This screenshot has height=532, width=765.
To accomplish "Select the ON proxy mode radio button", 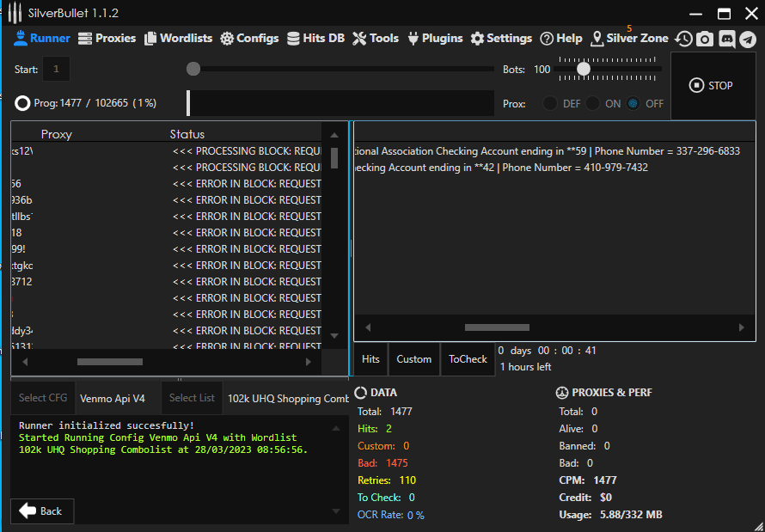I will pos(592,103).
